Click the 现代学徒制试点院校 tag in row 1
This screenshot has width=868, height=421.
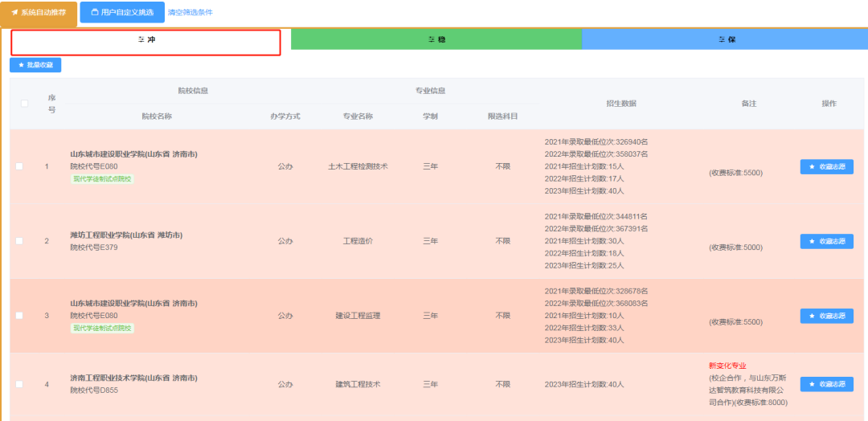(x=103, y=179)
